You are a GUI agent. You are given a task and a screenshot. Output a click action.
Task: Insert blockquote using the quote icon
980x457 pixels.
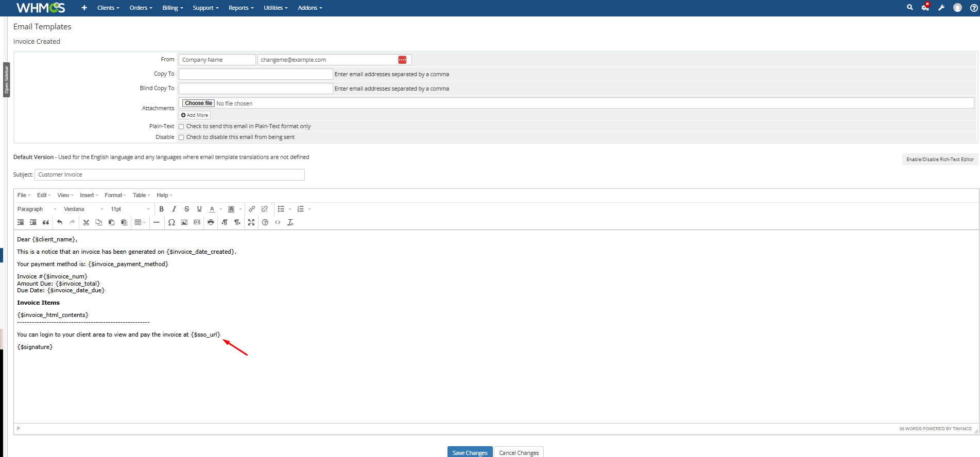coord(46,222)
